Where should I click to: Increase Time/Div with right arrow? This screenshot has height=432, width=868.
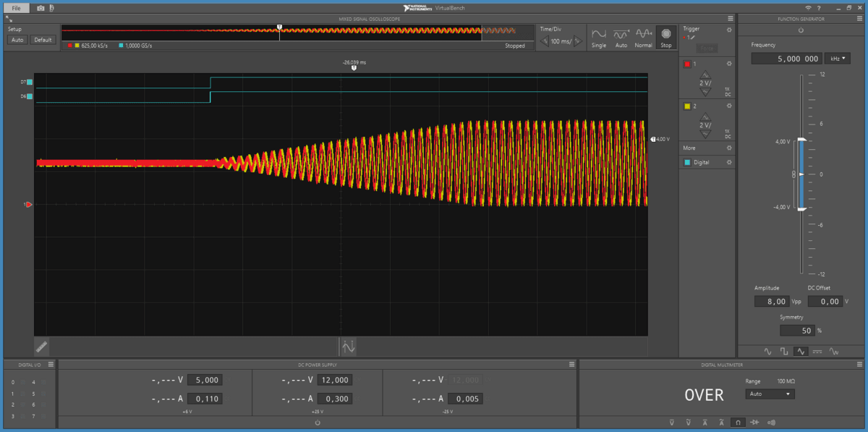pyautogui.click(x=576, y=41)
